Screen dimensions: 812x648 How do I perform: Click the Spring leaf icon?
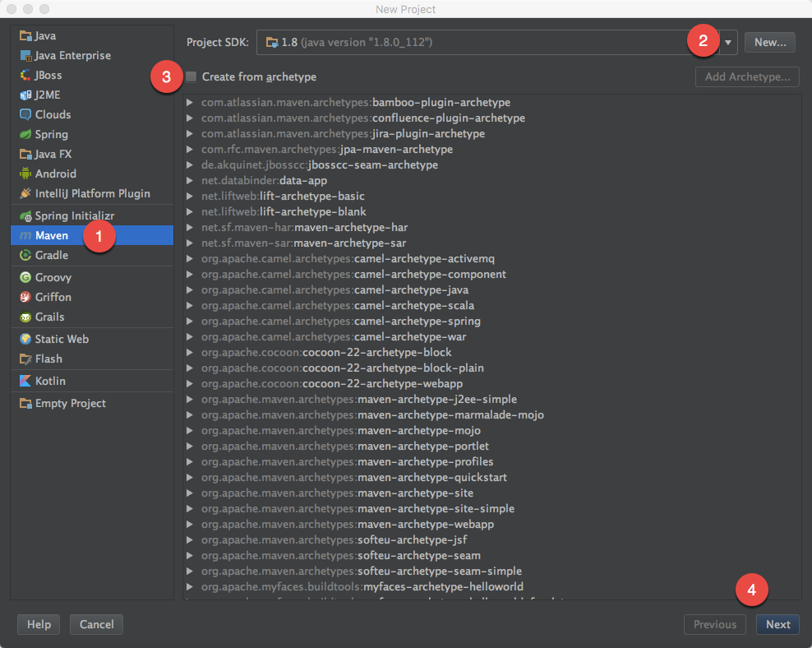tap(25, 134)
